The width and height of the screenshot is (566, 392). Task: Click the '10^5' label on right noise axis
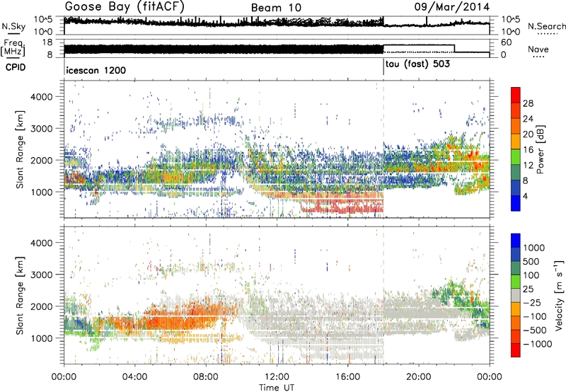pyautogui.click(x=510, y=19)
